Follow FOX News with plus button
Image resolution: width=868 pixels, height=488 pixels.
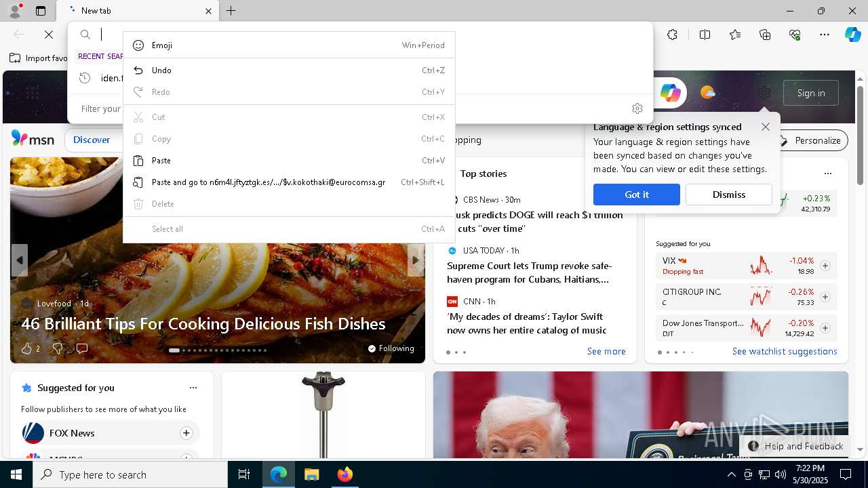click(x=186, y=433)
